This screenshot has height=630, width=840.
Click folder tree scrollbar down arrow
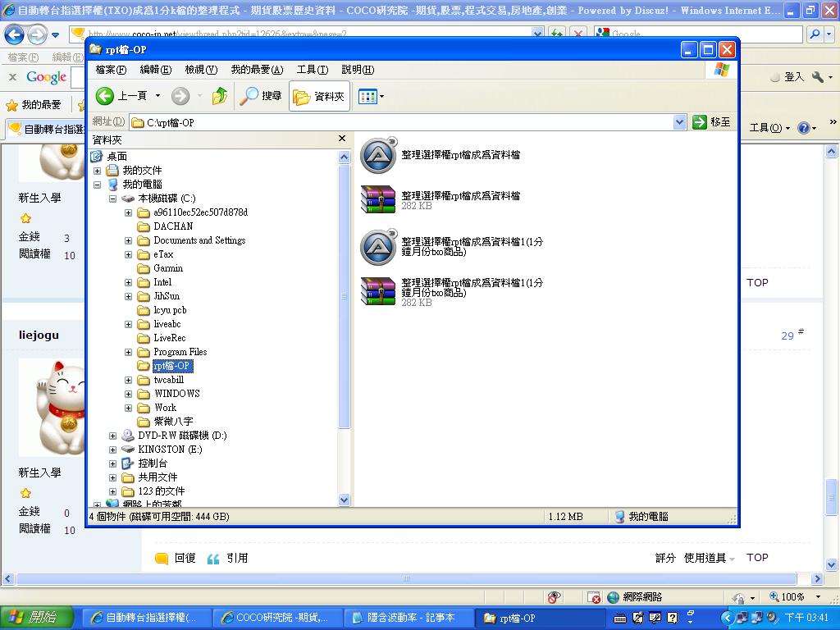tap(344, 500)
